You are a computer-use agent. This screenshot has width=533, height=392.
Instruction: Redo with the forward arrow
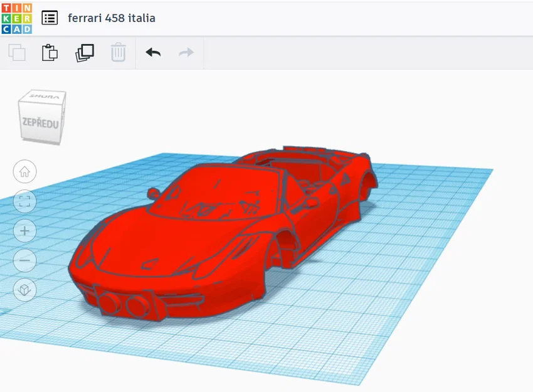coord(186,52)
